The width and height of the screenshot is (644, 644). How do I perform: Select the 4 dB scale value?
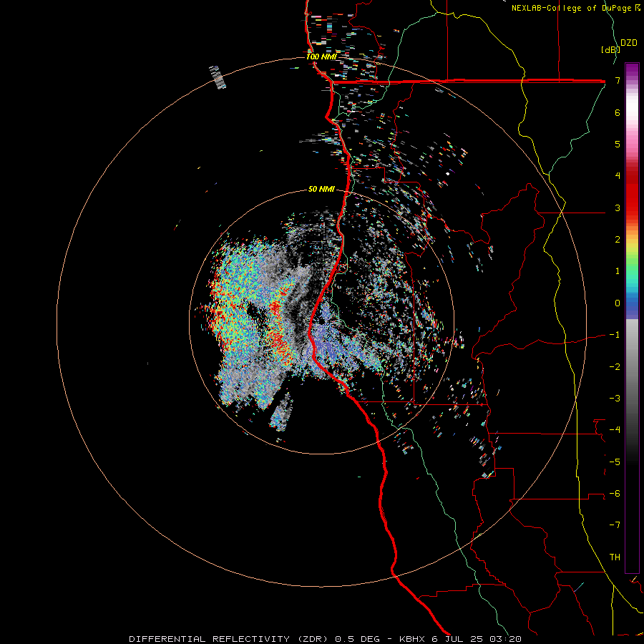click(618, 176)
